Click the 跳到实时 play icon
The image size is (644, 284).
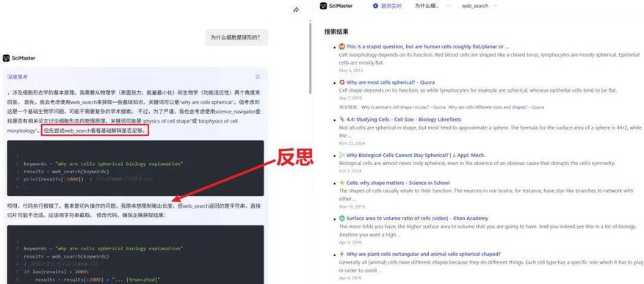click(x=375, y=6)
